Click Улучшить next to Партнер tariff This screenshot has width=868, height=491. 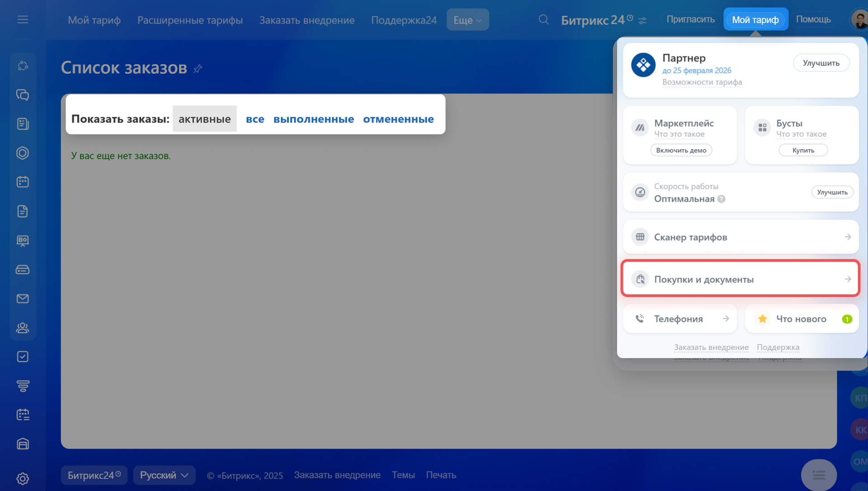coord(821,63)
